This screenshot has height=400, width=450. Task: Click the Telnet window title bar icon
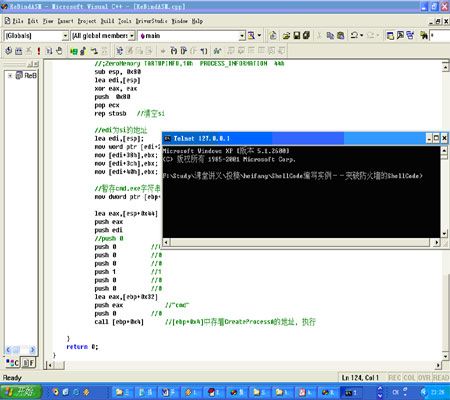click(168, 138)
